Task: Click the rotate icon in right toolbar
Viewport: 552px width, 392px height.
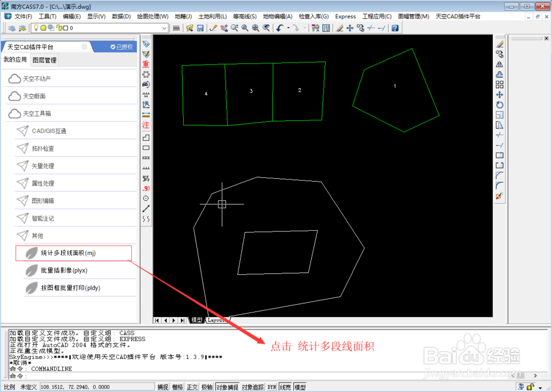Action: [500, 105]
